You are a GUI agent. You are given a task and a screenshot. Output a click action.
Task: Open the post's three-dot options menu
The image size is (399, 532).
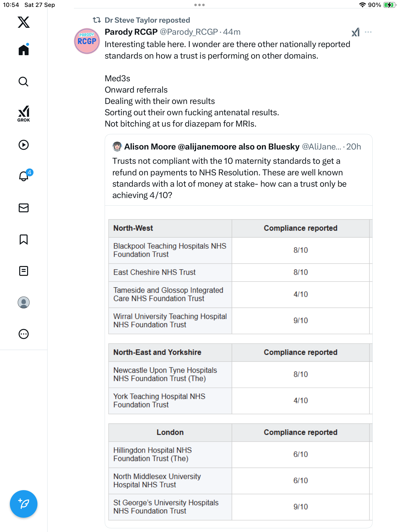click(368, 32)
